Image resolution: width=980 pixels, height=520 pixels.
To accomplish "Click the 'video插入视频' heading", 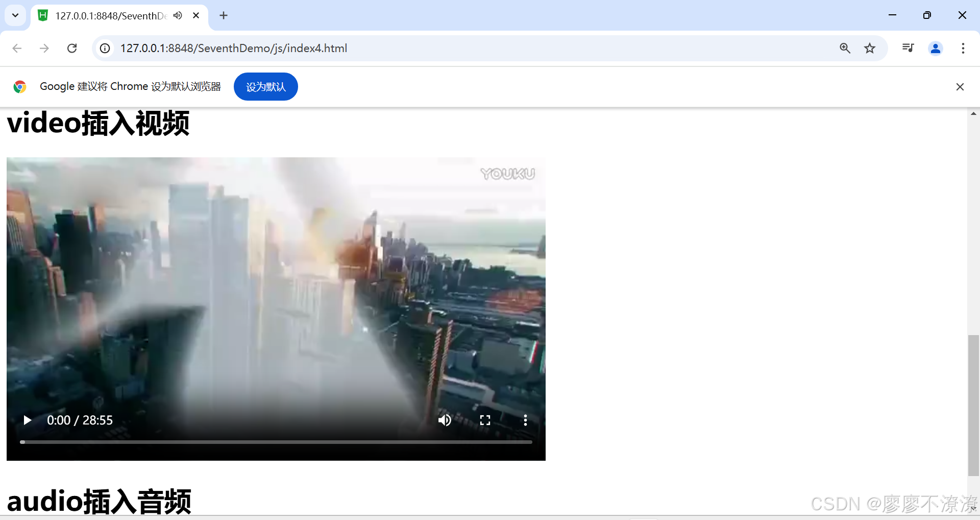I will [98, 123].
